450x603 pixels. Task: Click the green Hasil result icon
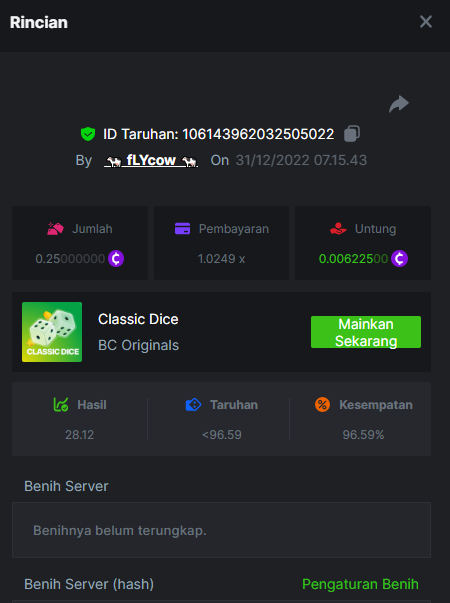[61, 405]
